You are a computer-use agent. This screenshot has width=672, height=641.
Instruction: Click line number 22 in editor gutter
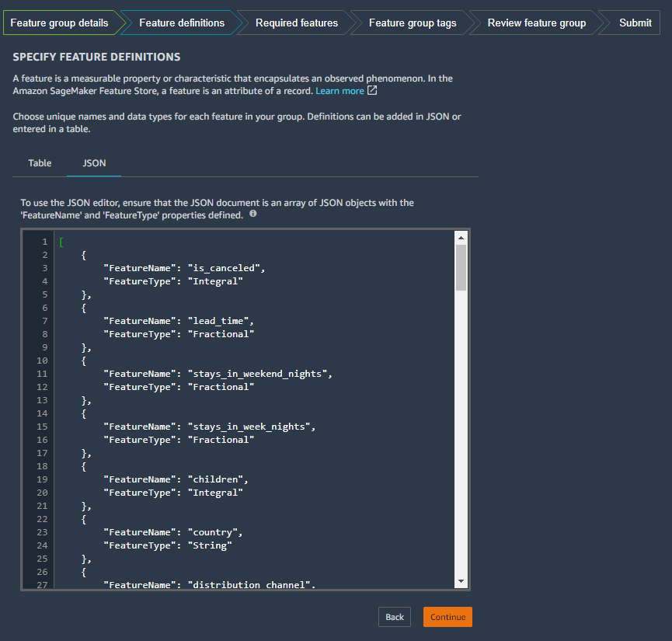coord(42,519)
